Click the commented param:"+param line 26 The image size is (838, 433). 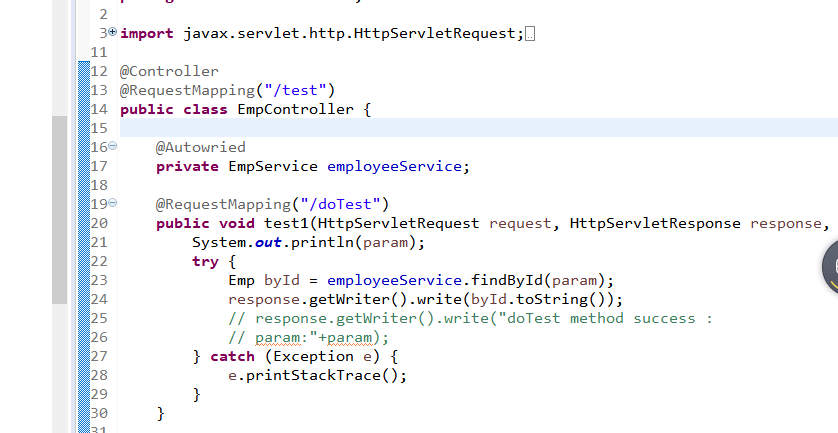pyautogui.click(x=308, y=338)
